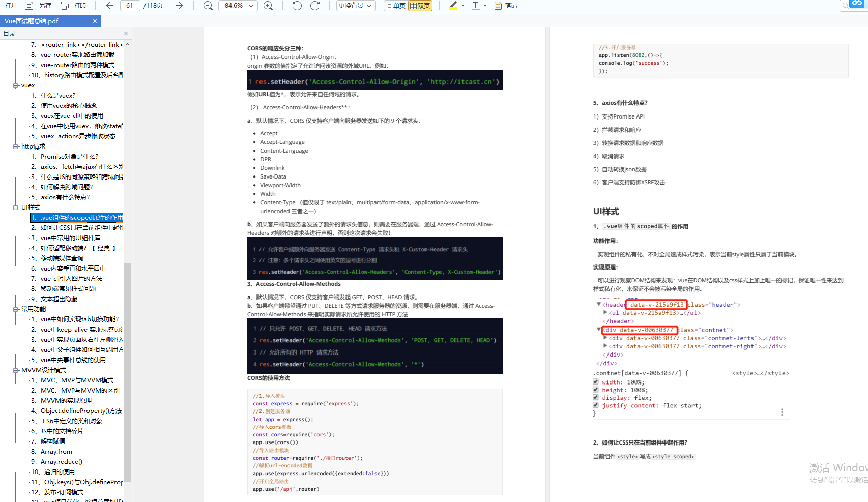Open a new tab with the plus icon
This screenshot has width=868, height=502.
(108, 21)
